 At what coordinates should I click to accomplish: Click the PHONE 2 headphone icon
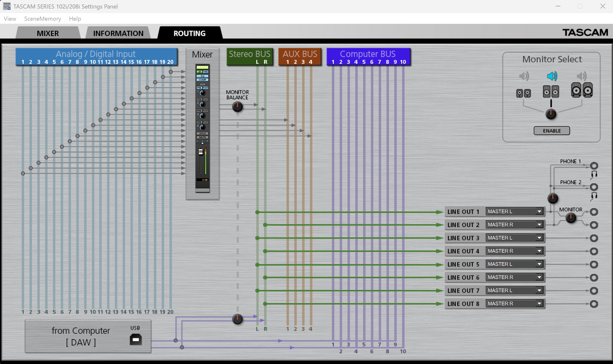click(594, 196)
